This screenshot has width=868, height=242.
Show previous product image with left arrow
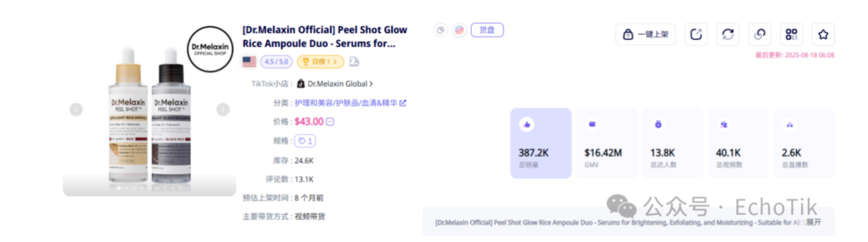(x=76, y=109)
